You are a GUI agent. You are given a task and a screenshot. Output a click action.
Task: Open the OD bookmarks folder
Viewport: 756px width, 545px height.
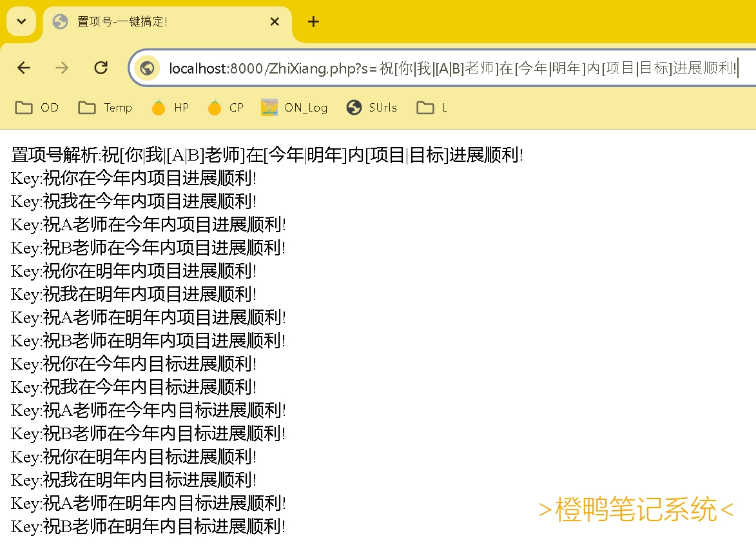point(37,108)
